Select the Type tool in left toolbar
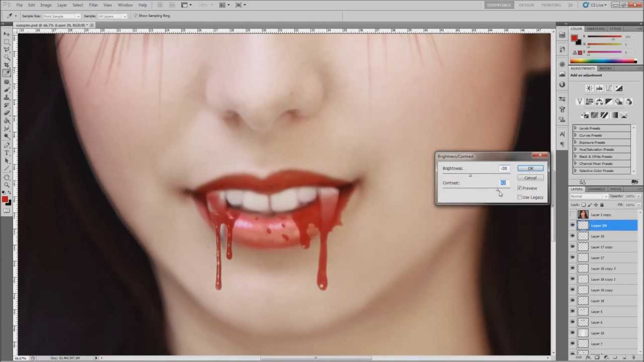Viewport: 644px width, 362px height. pyautogui.click(x=7, y=153)
